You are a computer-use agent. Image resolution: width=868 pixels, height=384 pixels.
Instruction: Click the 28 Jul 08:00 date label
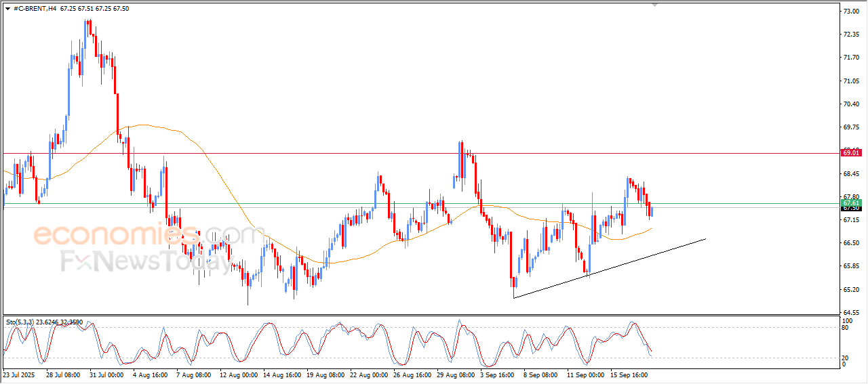point(63,375)
